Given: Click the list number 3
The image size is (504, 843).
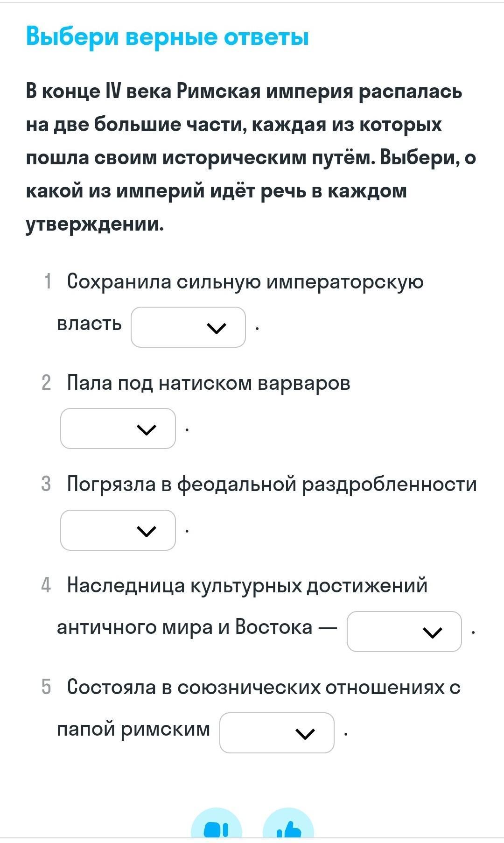Looking at the screenshot, I should point(46,484).
